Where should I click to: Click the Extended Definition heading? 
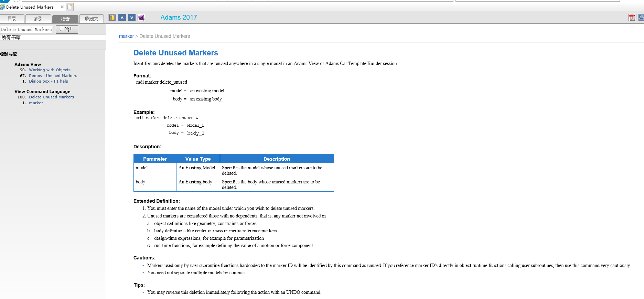[157, 201]
